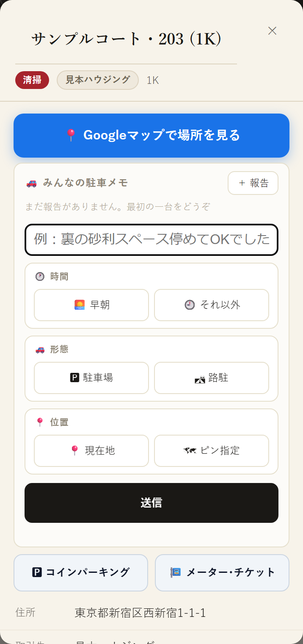The height and width of the screenshot is (644, 303).
Task: Click the car icon beside みんなの駐車メモ
Action: (x=31, y=183)
